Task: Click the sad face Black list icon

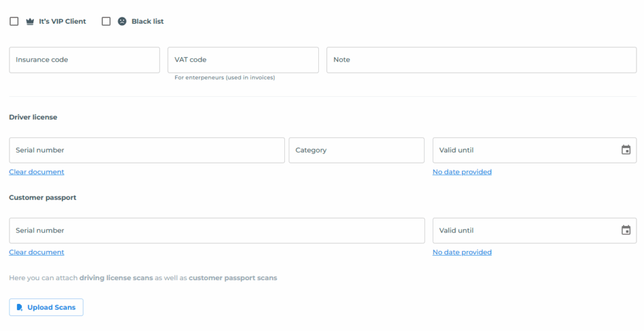Action: click(x=122, y=21)
